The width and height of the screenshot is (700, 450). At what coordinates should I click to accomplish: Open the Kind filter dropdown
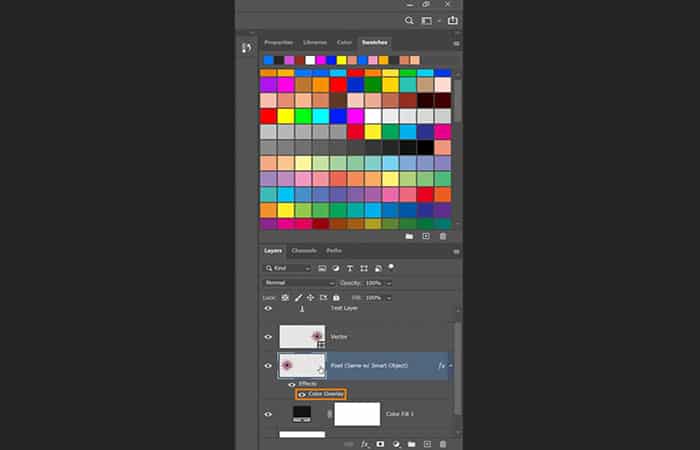(x=288, y=268)
